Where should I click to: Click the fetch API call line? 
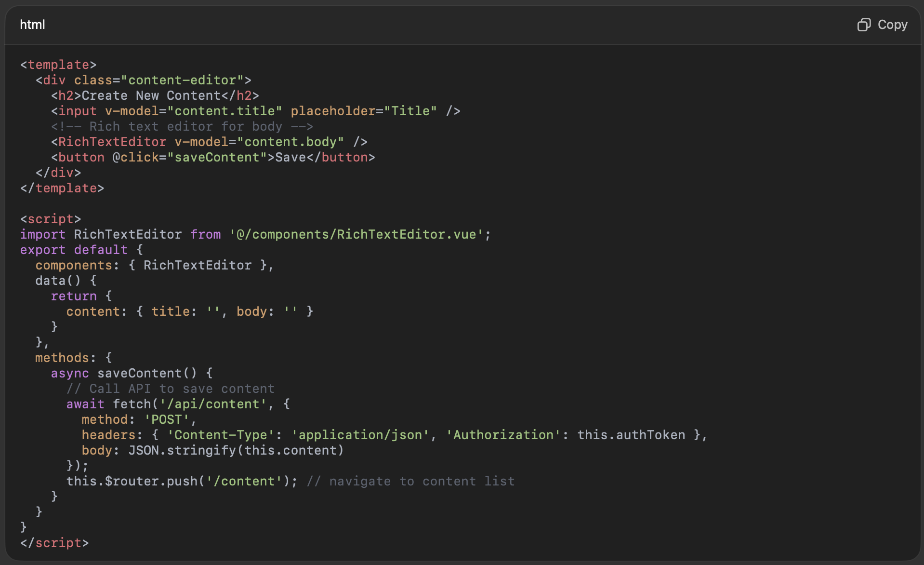pos(178,404)
